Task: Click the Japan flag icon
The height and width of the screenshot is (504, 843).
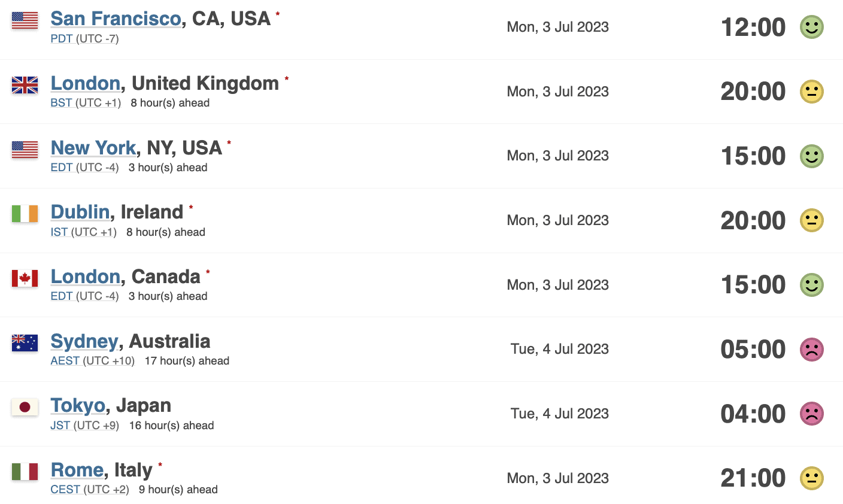Action: click(25, 407)
